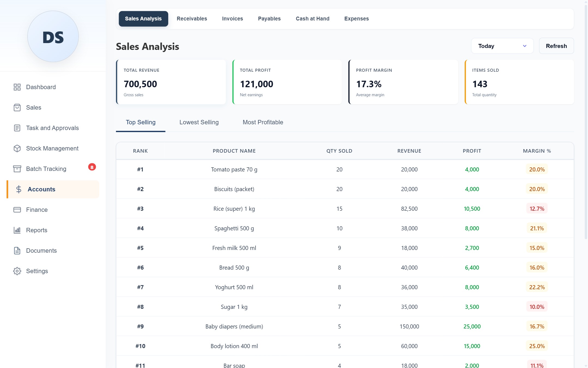The height and width of the screenshot is (368, 588).
Task: Click the Stock Management cube icon
Action: coord(17,148)
